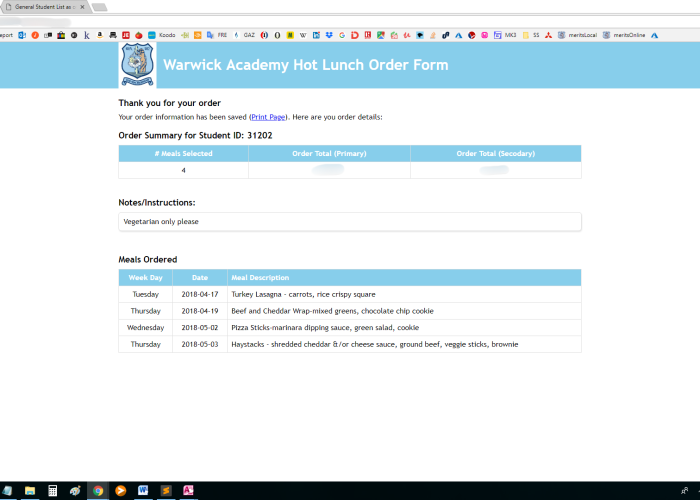Open the meritsOnline bookmark
Screen dimensions: 700x500
(x=624, y=35)
